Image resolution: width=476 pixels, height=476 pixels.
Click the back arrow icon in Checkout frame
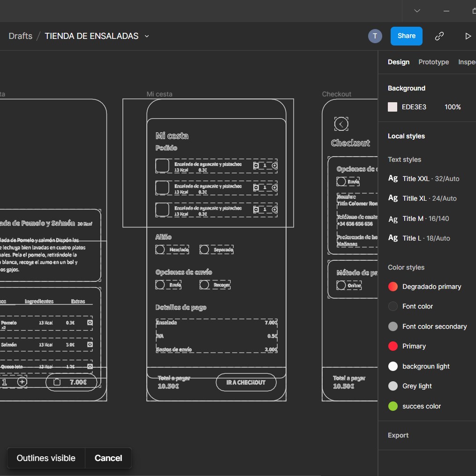click(341, 124)
